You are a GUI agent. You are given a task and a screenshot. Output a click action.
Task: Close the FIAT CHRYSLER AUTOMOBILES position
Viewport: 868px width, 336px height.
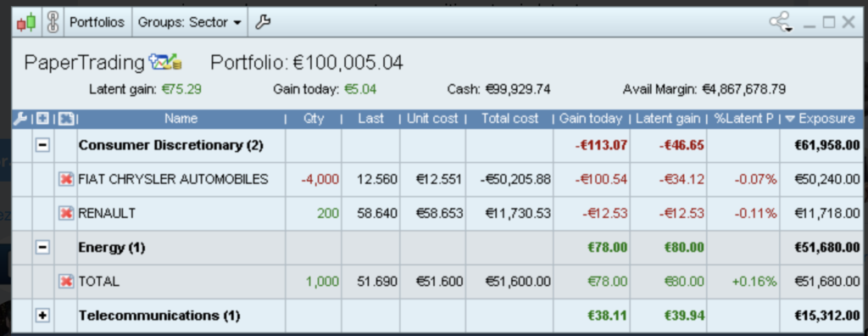(66, 179)
